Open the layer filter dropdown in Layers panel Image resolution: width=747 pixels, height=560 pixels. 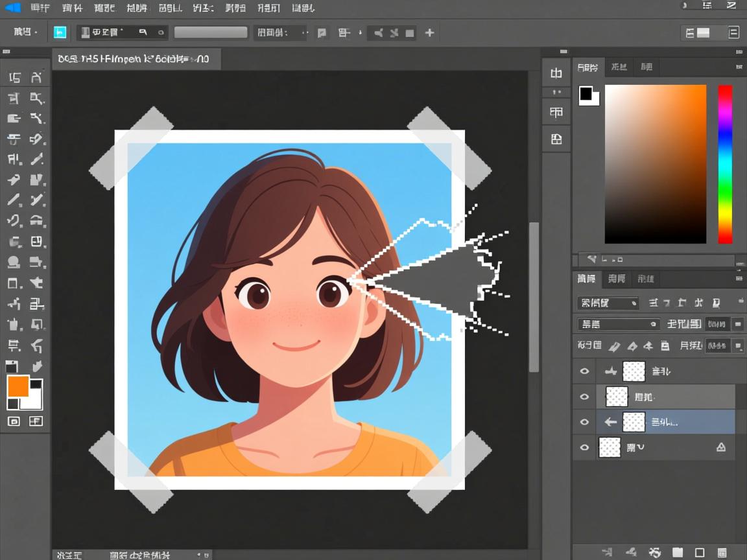coord(608,303)
